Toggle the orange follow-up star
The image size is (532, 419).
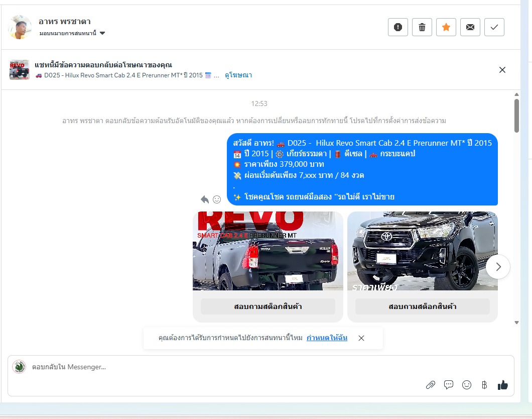pyautogui.click(x=446, y=27)
